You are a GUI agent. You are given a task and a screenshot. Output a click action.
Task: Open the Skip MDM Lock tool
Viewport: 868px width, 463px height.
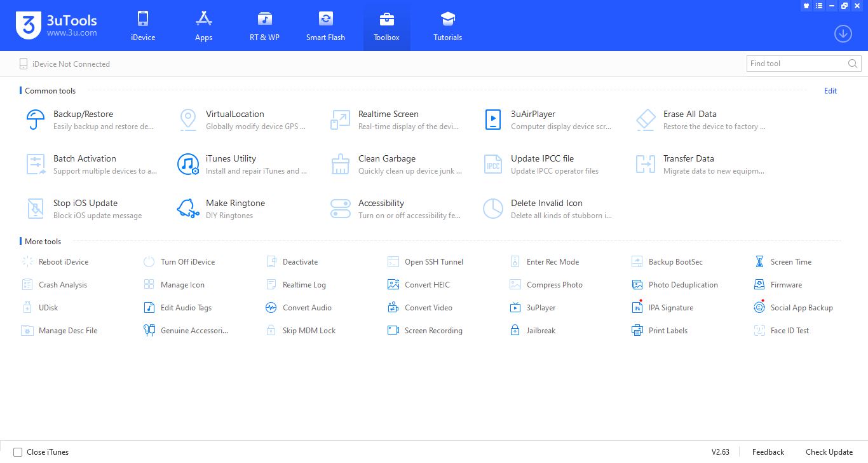tap(301, 331)
